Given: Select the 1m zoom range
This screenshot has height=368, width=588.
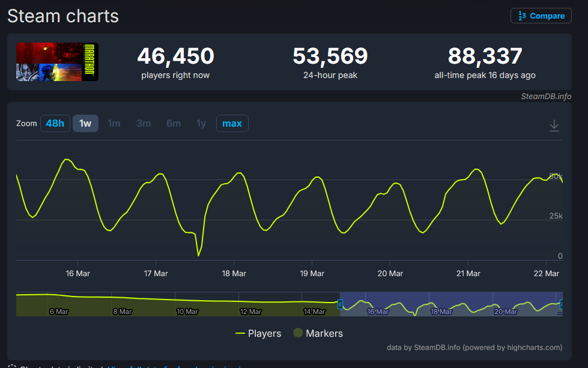Looking at the screenshot, I should pyautogui.click(x=114, y=123).
